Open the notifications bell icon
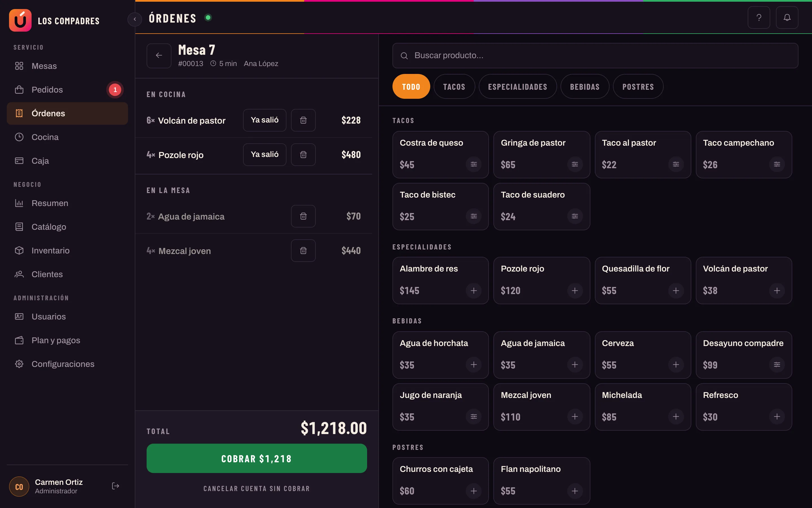The width and height of the screenshot is (812, 508). pyautogui.click(x=787, y=17)
